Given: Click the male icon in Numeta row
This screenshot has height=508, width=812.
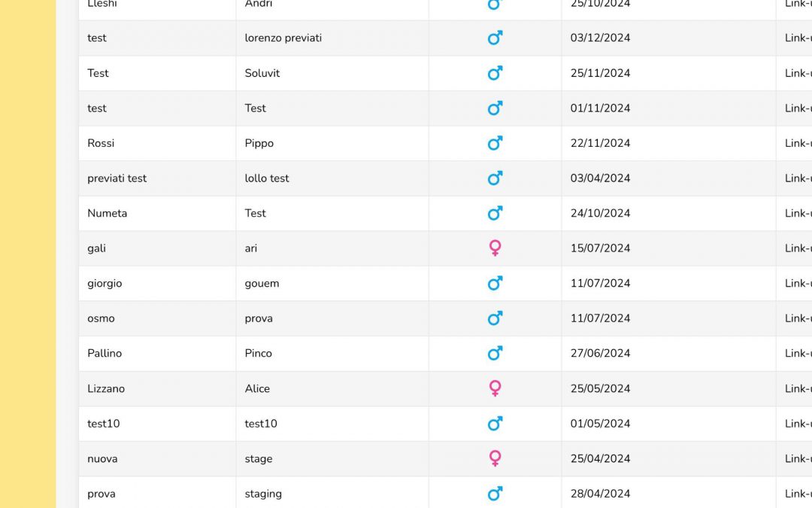Looking at the screenshot, I should pyautogui.click(x=495, y=213).
